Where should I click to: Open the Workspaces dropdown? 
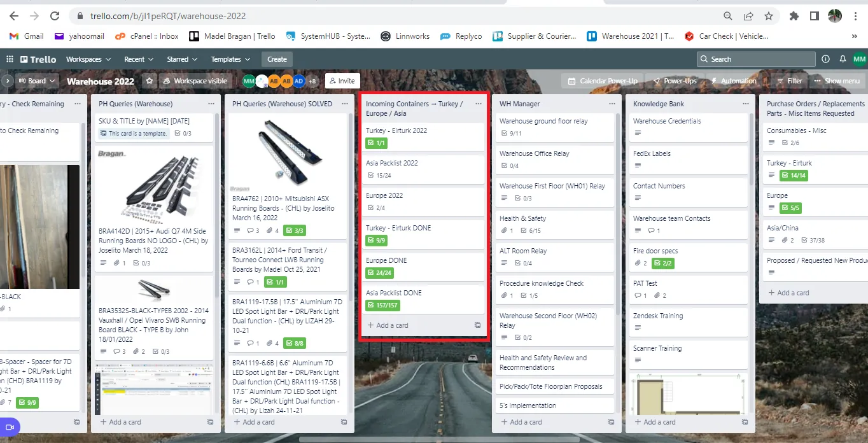[x=88, y=59]
